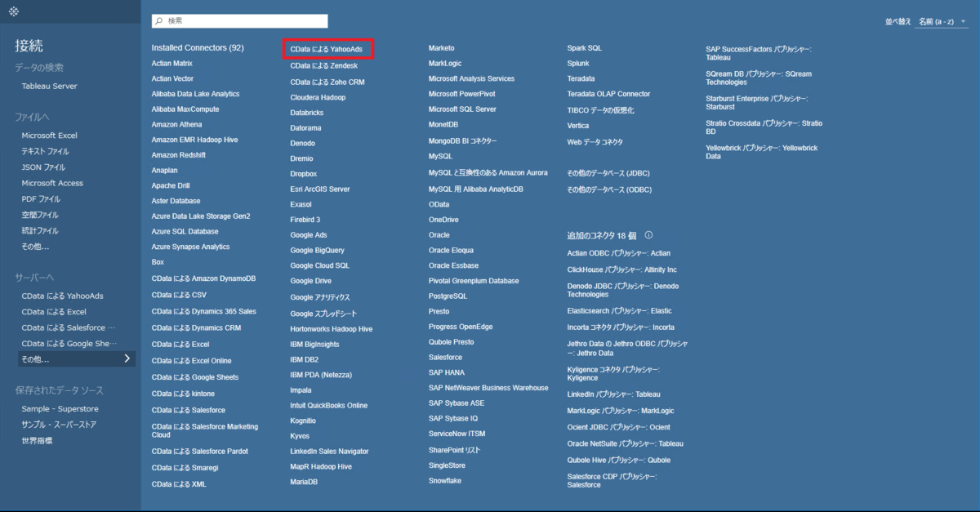
Task: Choose Microsoft Access in the sidebar
Action: 52,183
